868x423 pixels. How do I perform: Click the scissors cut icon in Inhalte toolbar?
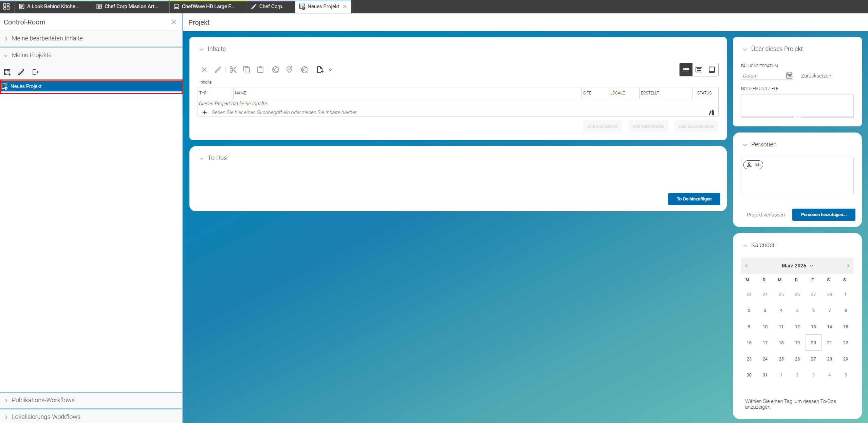[x=233, y=70]
